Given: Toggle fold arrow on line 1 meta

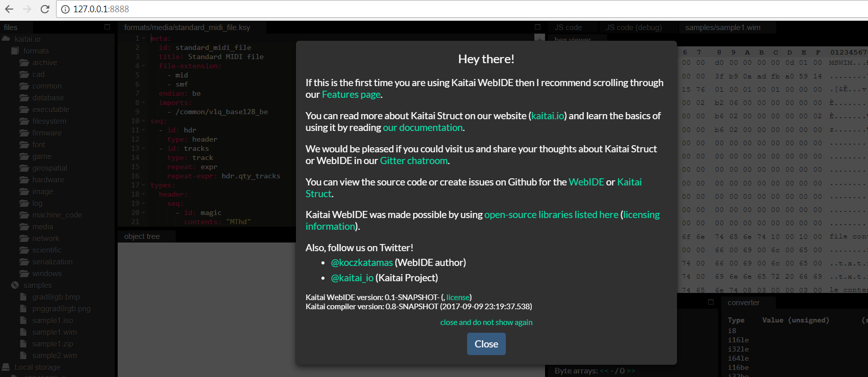Looking at the screenshot, I should tap(144, 39).
